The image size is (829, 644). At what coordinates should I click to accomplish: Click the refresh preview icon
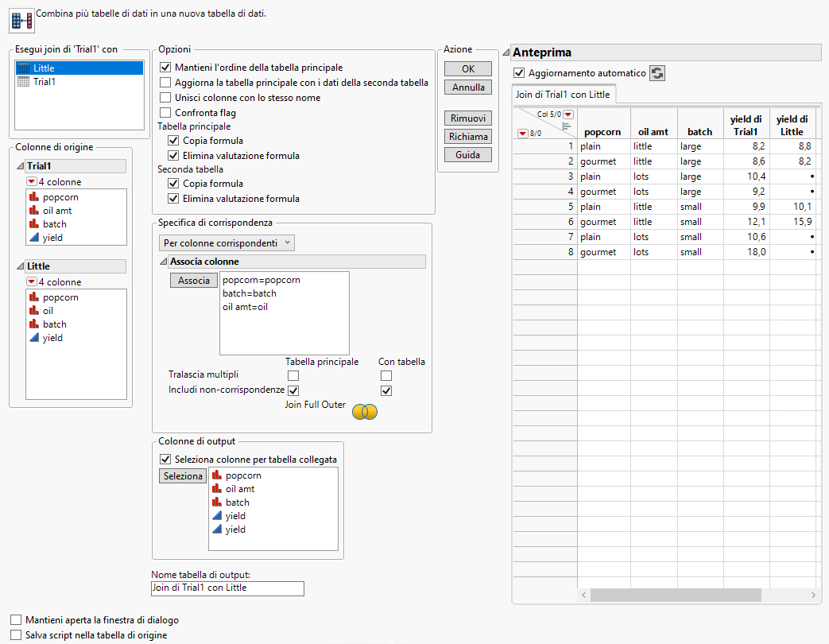coord(657,73)
